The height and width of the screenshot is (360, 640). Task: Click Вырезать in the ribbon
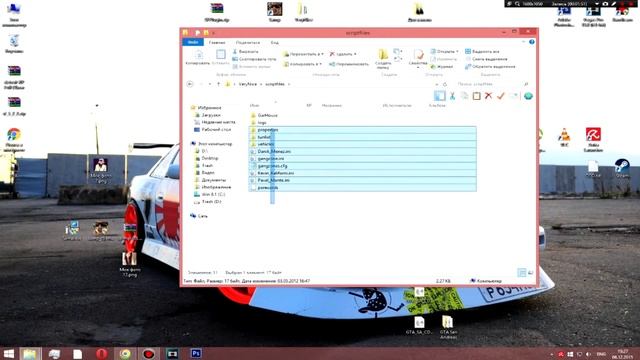[x=245, y=52]
